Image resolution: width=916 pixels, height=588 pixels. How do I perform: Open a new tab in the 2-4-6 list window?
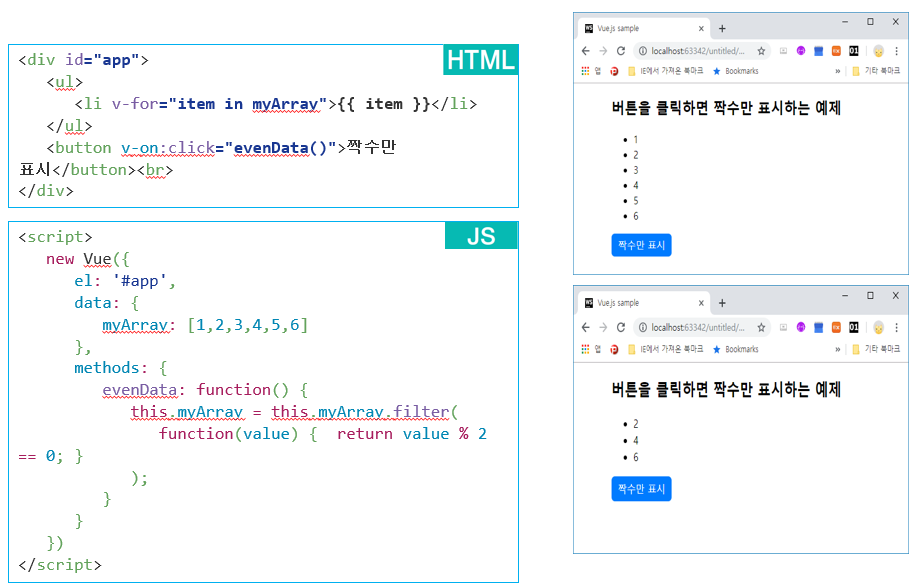[722, 303]
